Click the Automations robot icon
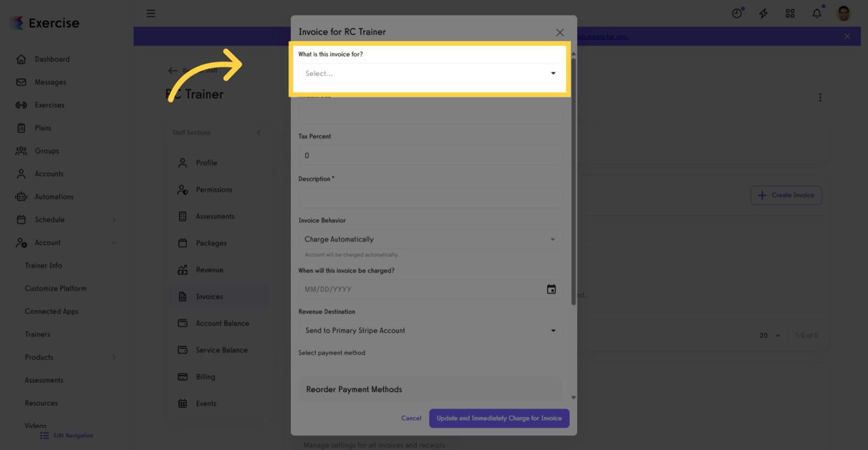The image size is (868, 450). (21, 196)
